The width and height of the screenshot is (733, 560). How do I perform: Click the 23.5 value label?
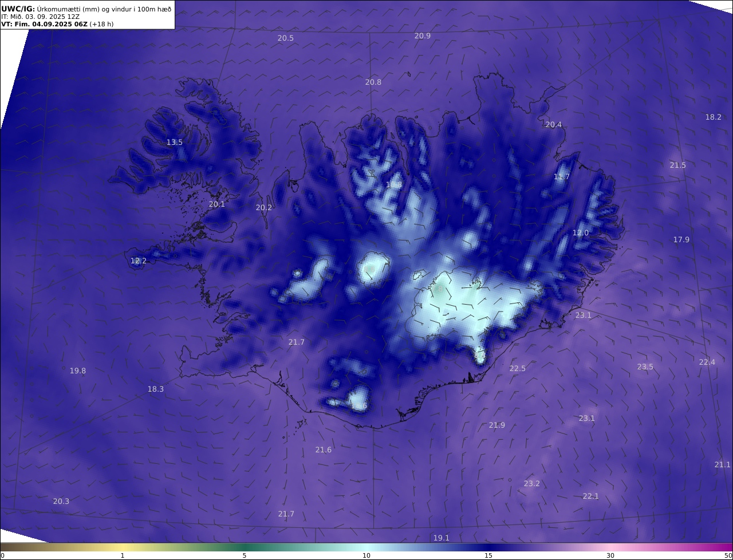click(x=645, y=367)
